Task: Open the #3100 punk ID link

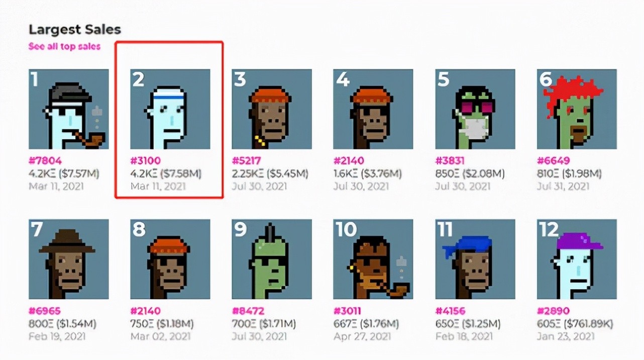Action: [146, 161]
